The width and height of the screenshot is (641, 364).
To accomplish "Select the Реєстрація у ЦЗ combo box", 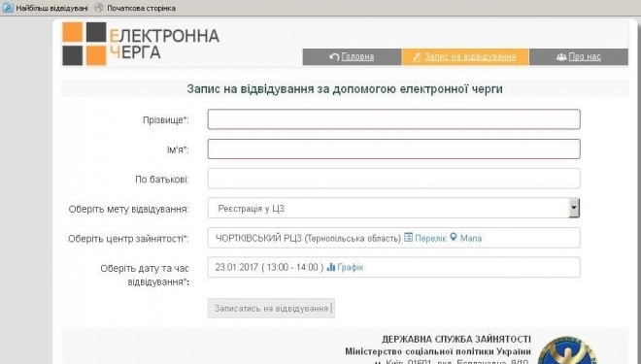I will click(x=393, y=208).
